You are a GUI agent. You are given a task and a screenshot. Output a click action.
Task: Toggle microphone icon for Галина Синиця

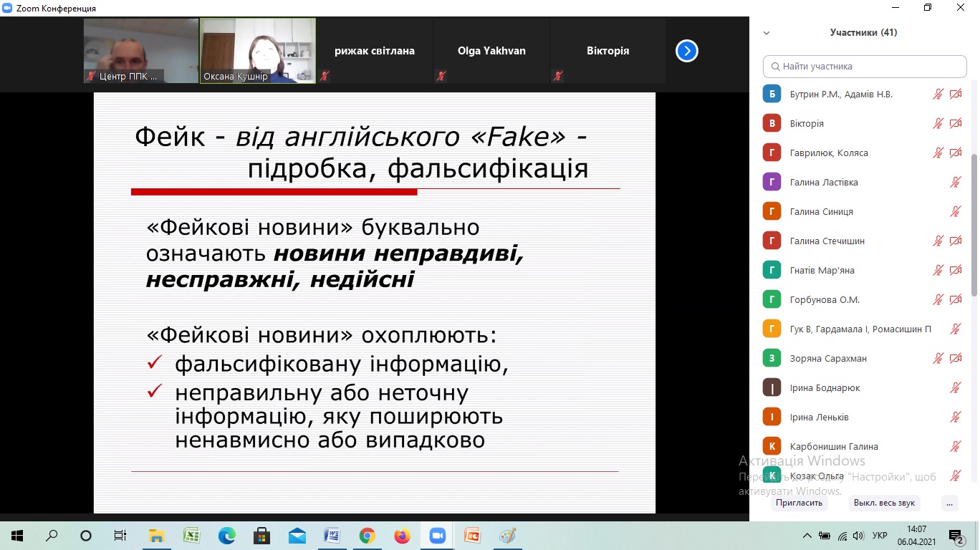click(956, 211)
